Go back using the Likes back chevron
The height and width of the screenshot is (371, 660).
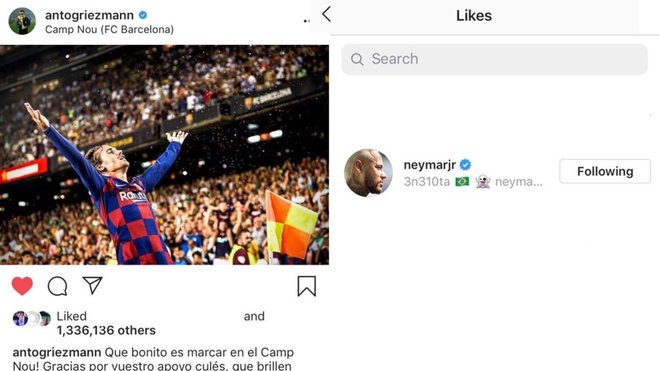click(x=326, y=14)
